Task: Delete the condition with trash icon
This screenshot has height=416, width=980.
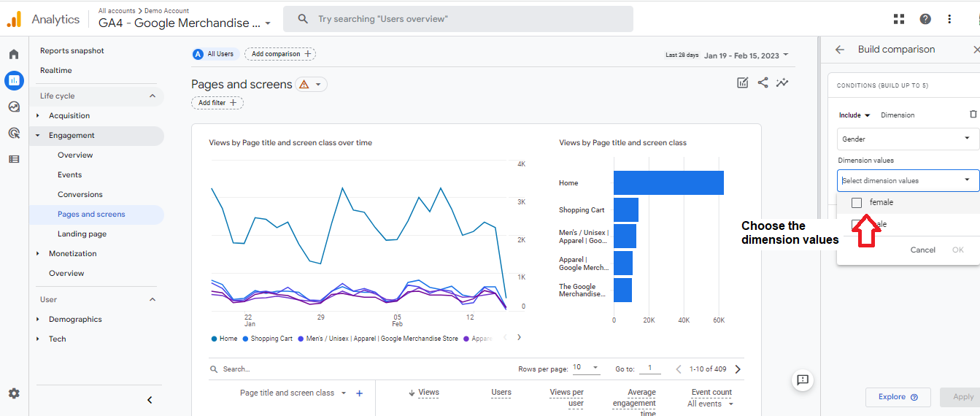Action: pyautogui.click(x=973, y=115)
